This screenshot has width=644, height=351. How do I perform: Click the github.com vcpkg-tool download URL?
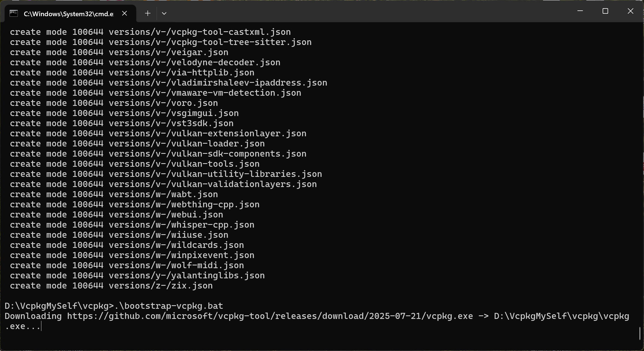270,316
